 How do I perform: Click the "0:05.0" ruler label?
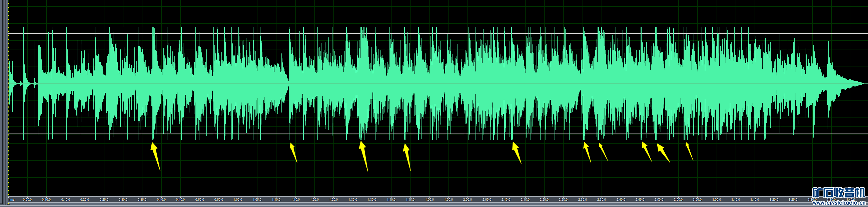click(x=27, y=200)
